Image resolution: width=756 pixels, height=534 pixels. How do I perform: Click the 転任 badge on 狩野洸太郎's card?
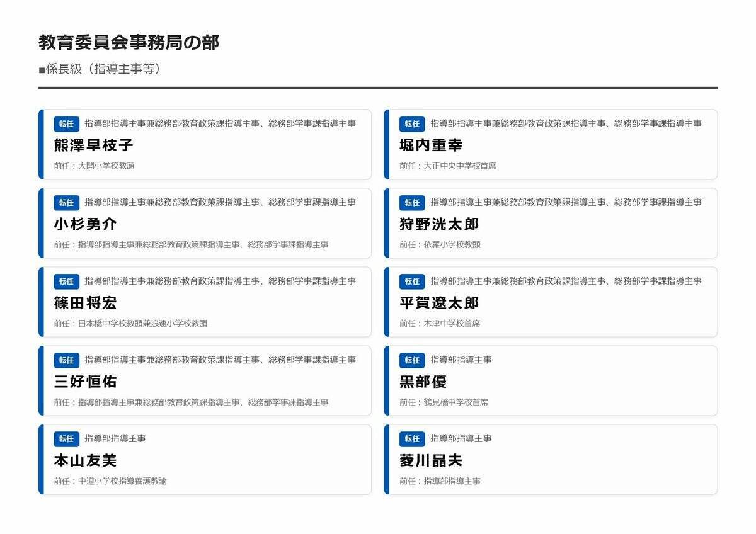point(411,203)
